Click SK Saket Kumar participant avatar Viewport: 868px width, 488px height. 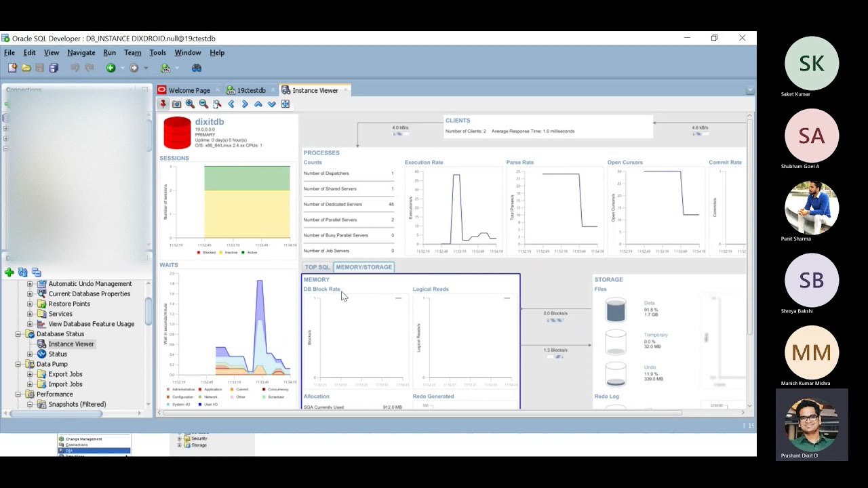pyautogui.click(x=812, y=63)
